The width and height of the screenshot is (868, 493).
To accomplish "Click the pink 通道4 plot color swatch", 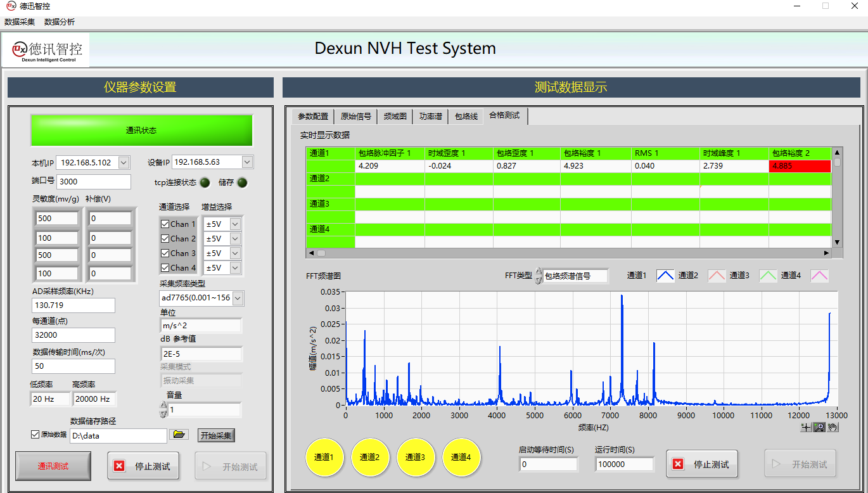I will pyautogui.click(x=819, y=276).
